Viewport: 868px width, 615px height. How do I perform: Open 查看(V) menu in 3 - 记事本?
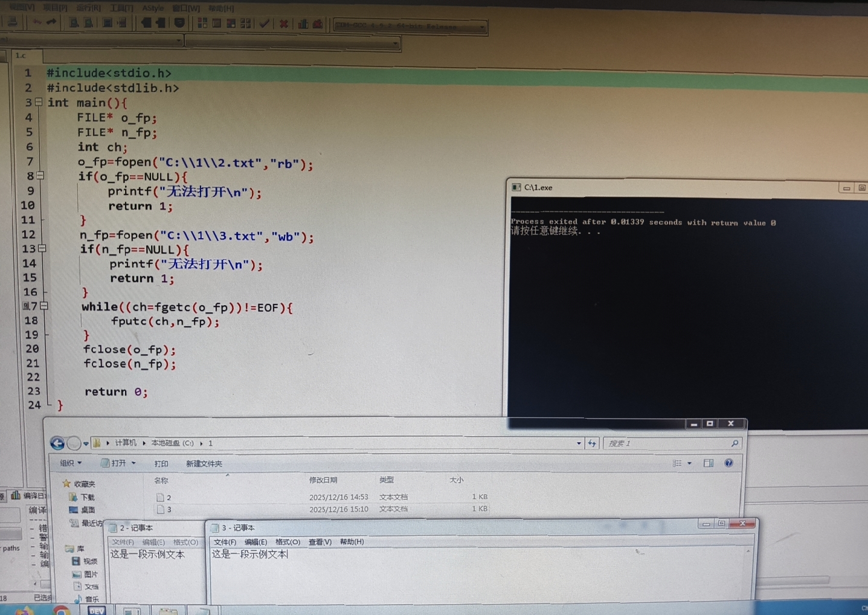320,542
